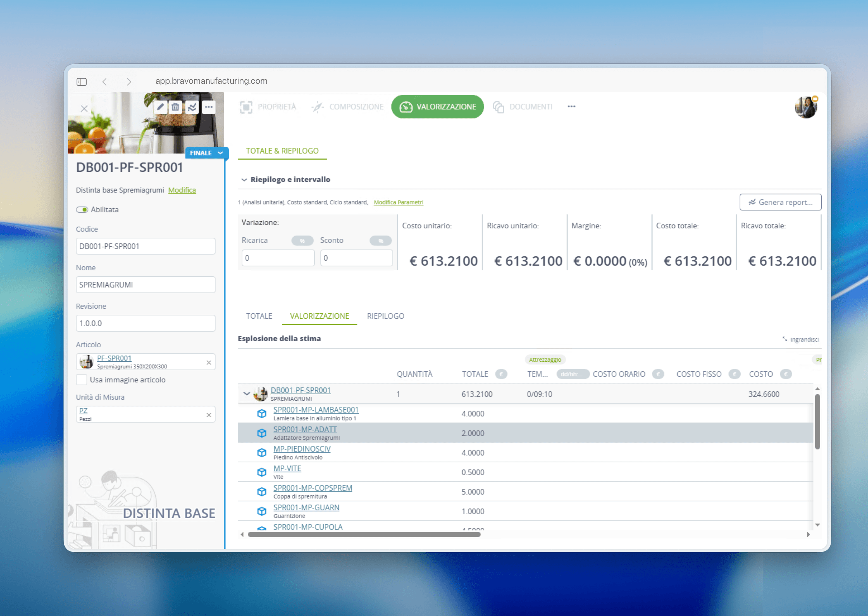Click the down arrow of the table vertical scrollbar
868x616 pixels.
pos(817,525)
